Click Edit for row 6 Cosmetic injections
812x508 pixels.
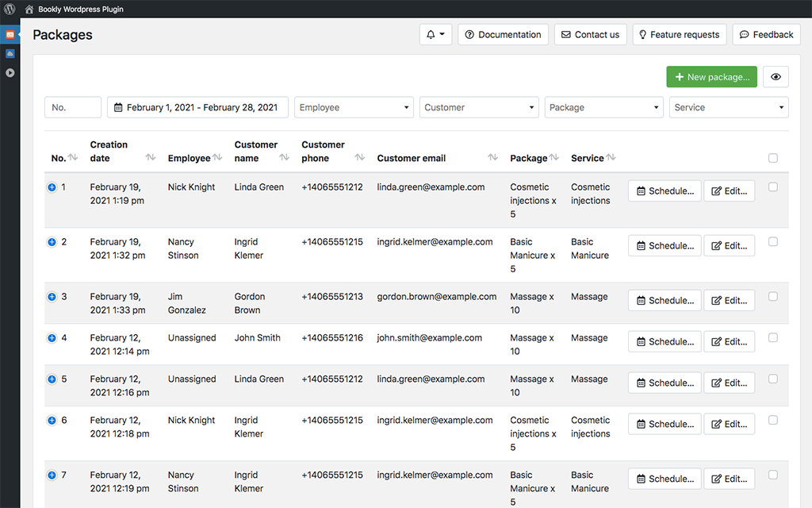click(730, 424)
